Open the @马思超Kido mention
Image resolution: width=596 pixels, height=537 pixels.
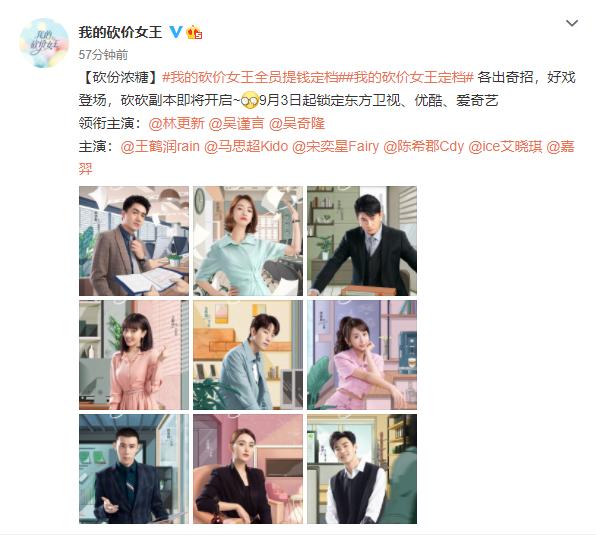tap(246, 146)
